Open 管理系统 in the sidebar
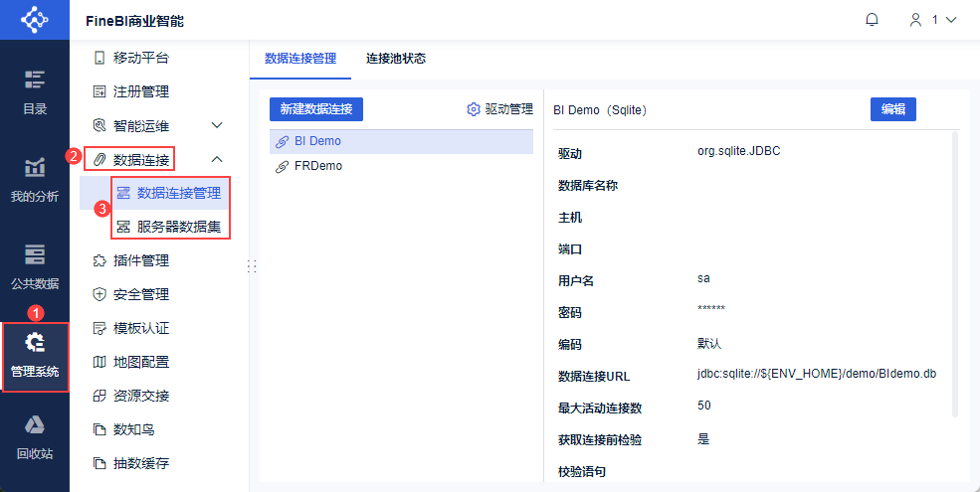The height and width of the screenshot is (492, 980). tap(35, 357)
